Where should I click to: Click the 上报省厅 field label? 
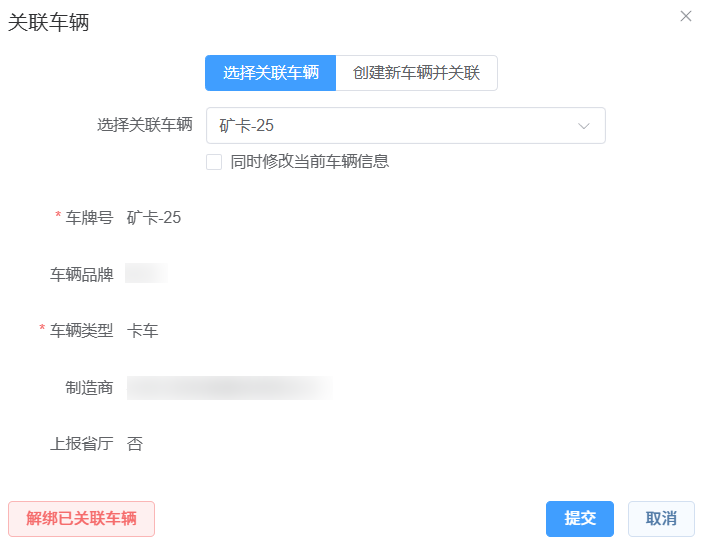pyautogui.click(x=82, y=444)
